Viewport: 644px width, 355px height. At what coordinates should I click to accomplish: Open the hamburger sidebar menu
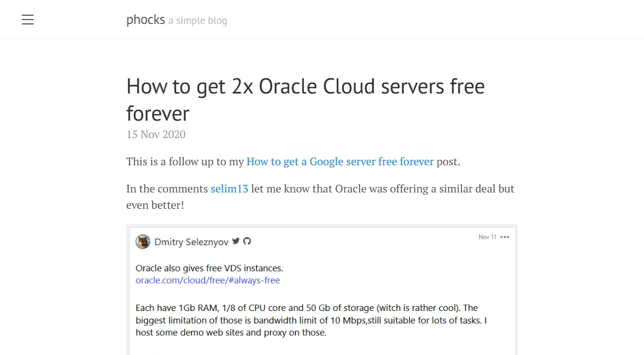click(x=28, y=20)
